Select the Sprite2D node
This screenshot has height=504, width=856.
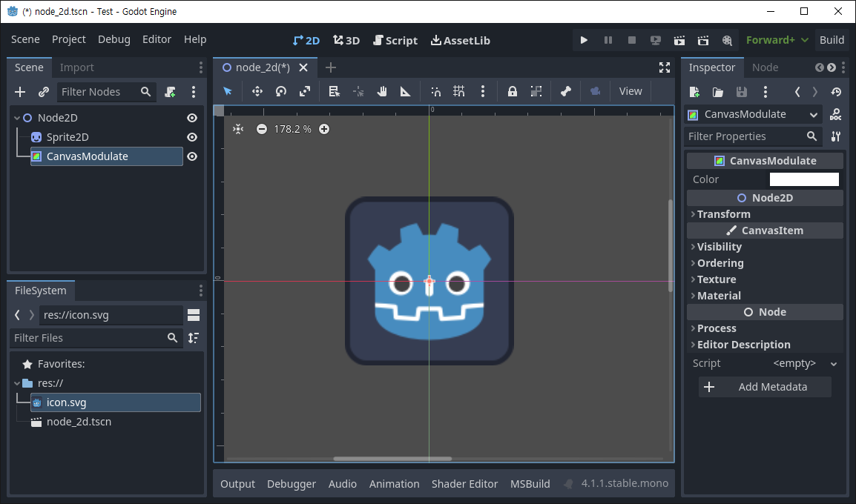[x=68, y=137]
